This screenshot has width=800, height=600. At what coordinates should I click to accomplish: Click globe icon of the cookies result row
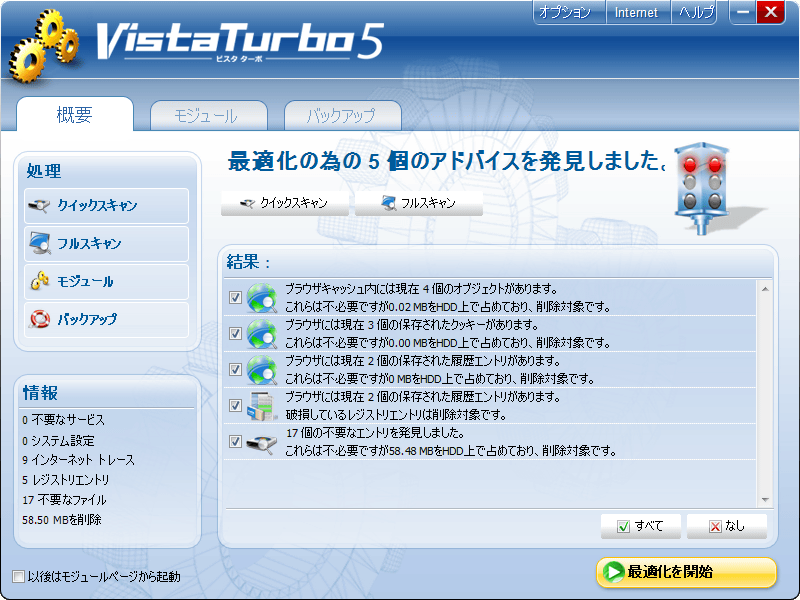(x=262, y=334)
